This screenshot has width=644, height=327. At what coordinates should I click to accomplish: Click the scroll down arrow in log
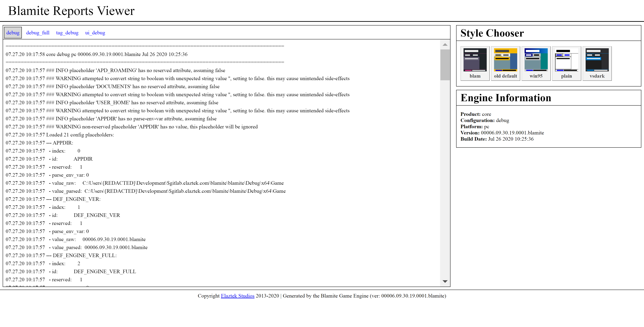(445, 281)
